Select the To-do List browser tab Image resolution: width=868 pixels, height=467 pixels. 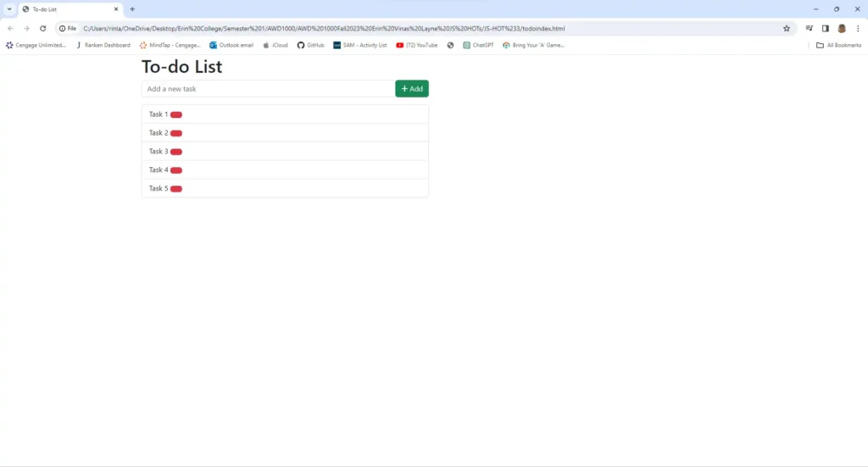71,8
